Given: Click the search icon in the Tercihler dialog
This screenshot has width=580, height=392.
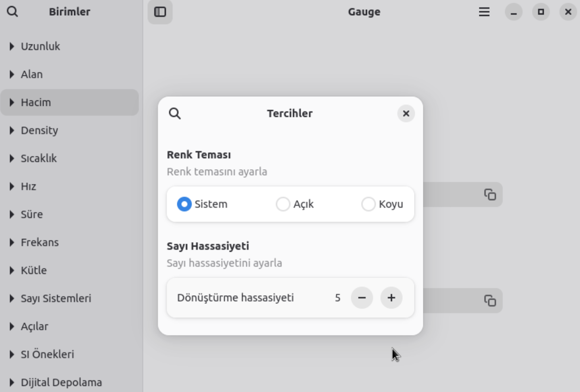Looking at the screenshot, I should click(x=175, y=114).
